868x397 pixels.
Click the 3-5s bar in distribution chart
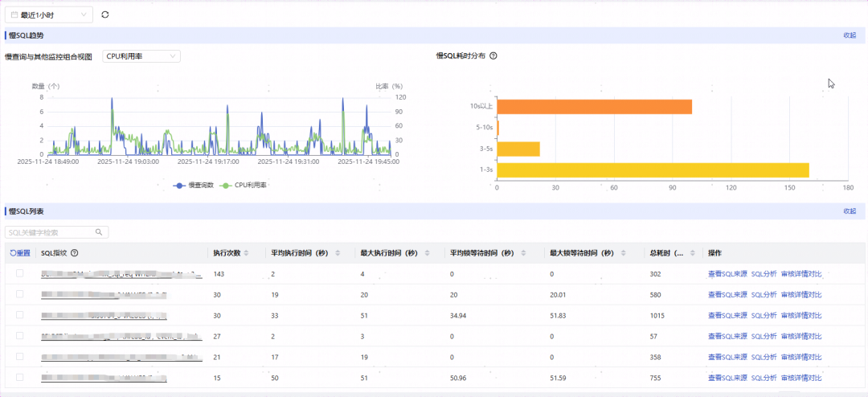click(518, 149)
